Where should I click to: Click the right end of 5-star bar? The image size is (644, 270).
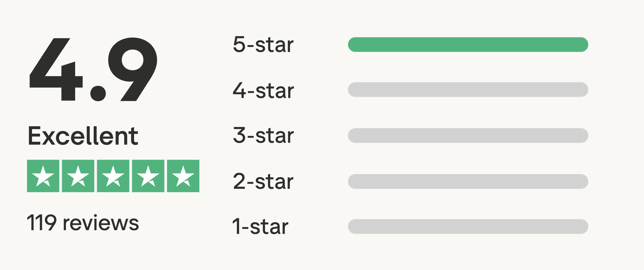click(582, 44)
